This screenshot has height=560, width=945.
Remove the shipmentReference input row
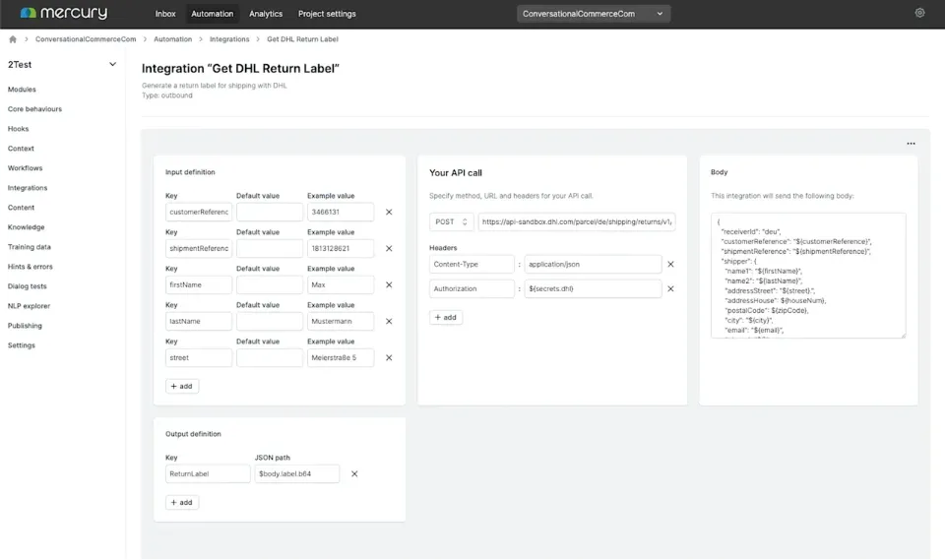click(x=389, y=248)
